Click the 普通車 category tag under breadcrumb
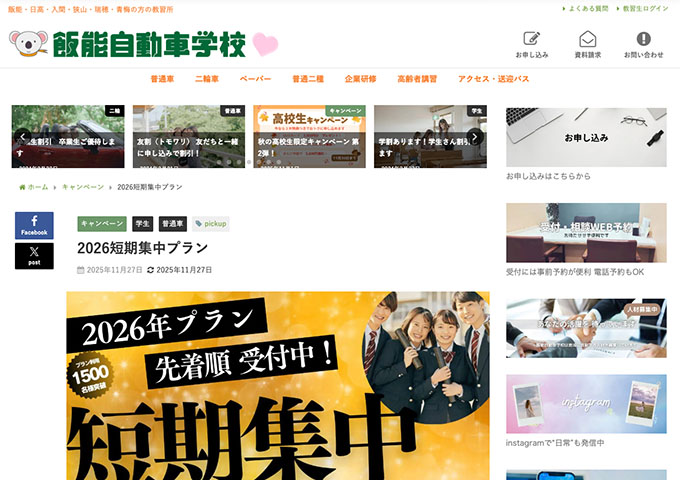 click(x=173, y=224)
